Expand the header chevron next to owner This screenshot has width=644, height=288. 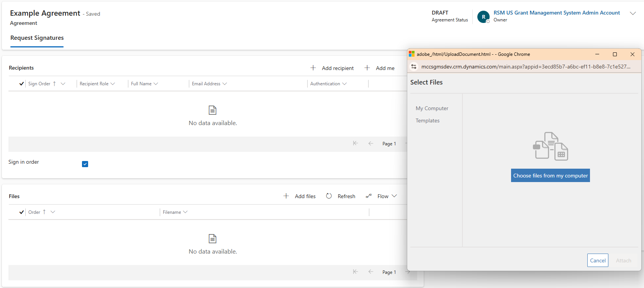tap(633, 13)
